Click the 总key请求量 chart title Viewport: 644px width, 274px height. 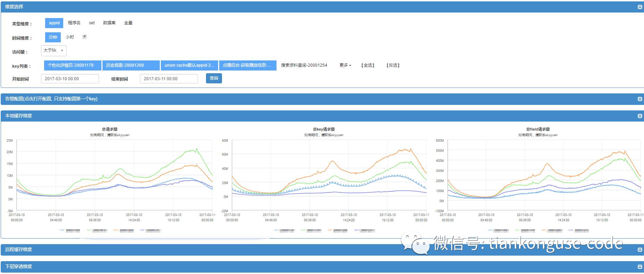click(324, 129)
